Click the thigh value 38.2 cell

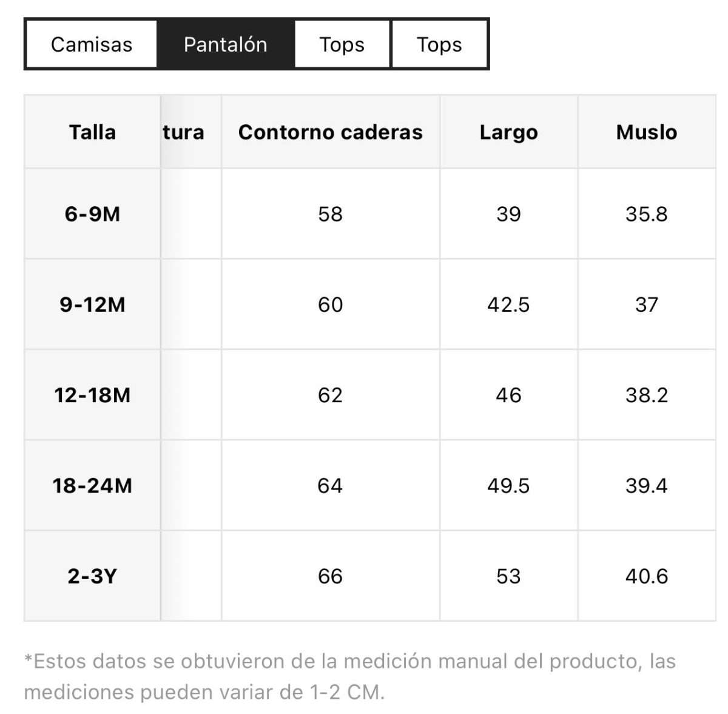(647, 395)
